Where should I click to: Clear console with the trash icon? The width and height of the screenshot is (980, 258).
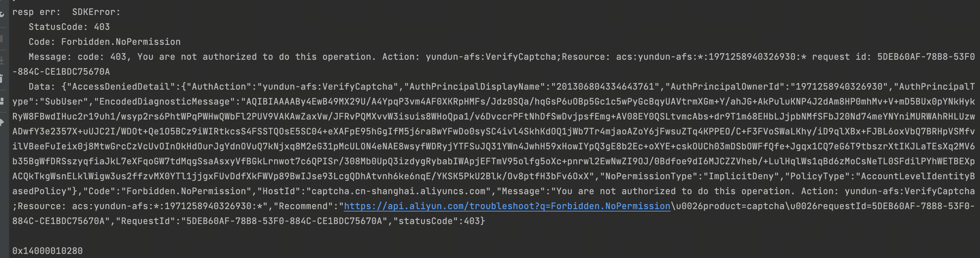(1, 79)
